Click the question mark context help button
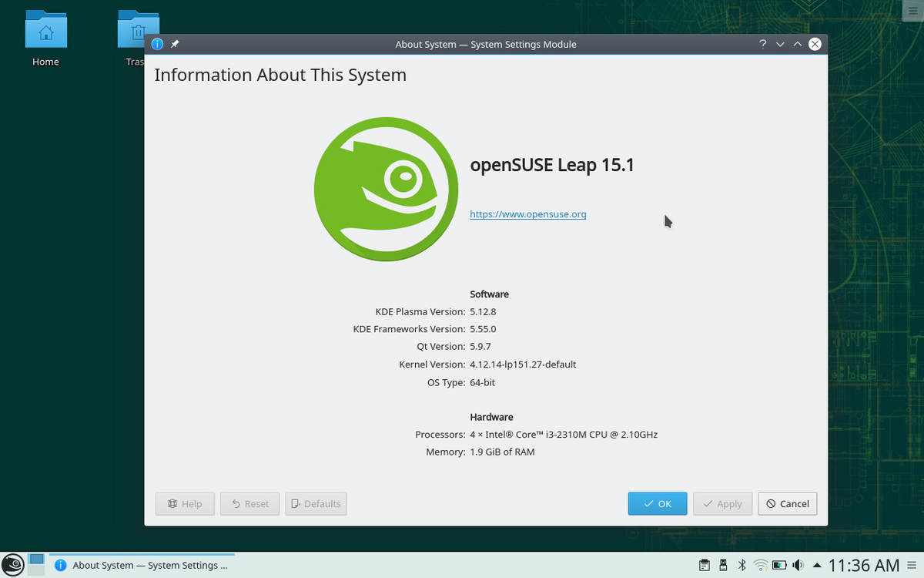 point(762,44)
